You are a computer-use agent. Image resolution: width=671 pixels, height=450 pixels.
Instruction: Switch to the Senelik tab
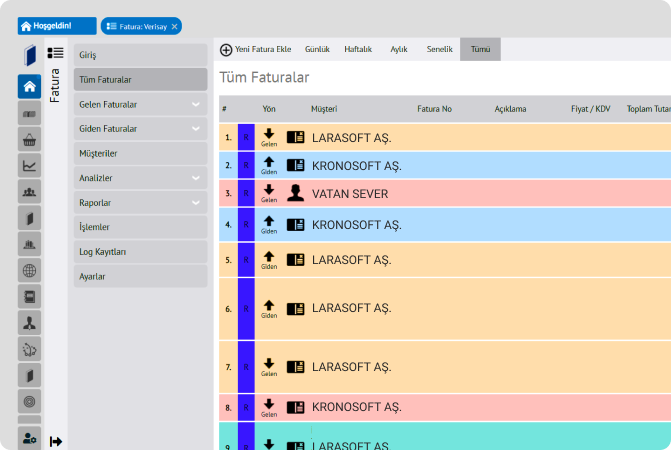tap(440, 49)
